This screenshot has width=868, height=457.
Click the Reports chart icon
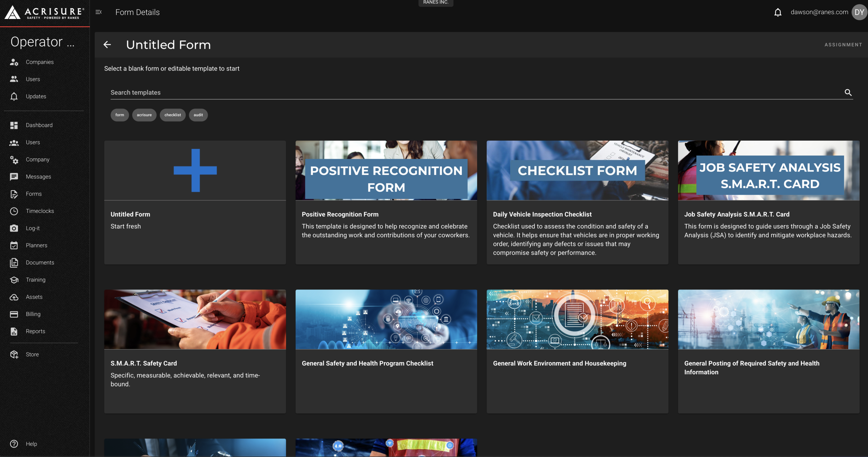point(14,331)
